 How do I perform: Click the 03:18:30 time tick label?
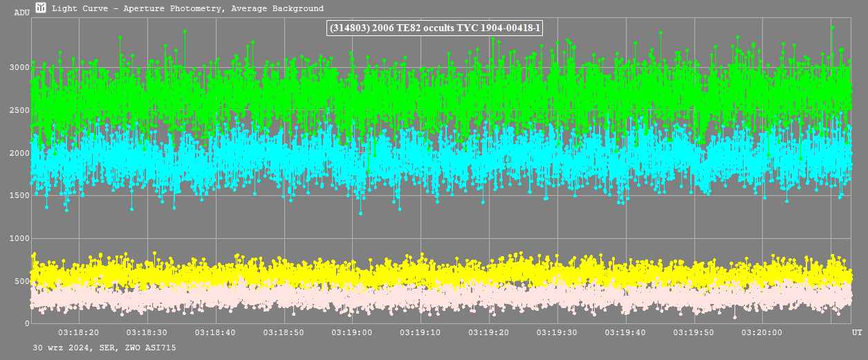147,332
